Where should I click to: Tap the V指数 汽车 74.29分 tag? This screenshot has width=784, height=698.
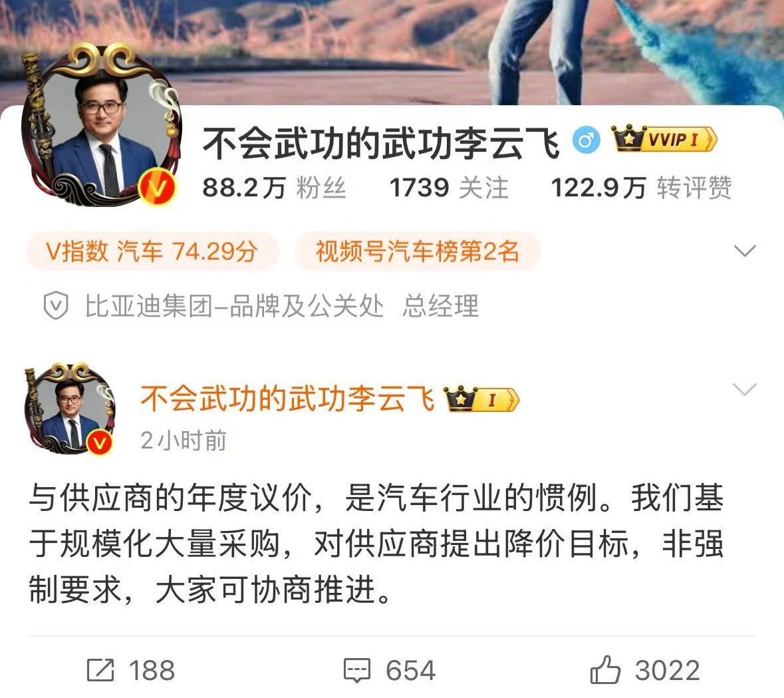pos(152,251)
